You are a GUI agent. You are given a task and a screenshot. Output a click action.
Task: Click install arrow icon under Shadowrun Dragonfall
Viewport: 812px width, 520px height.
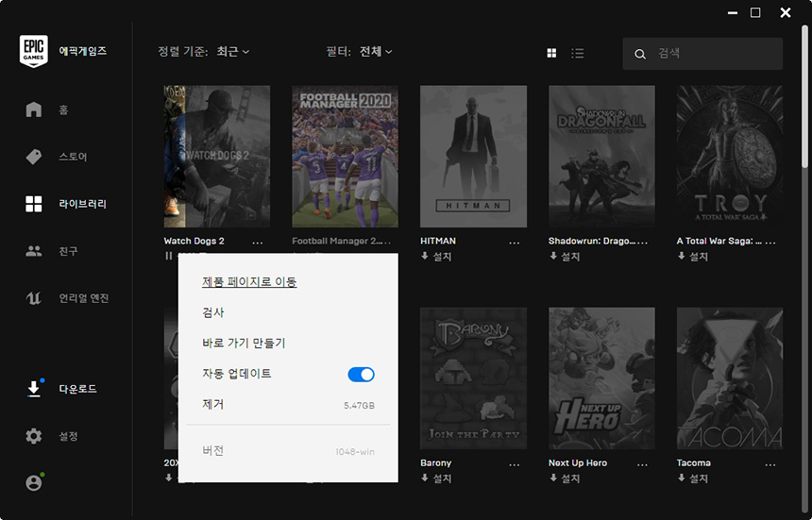[553, 256]
